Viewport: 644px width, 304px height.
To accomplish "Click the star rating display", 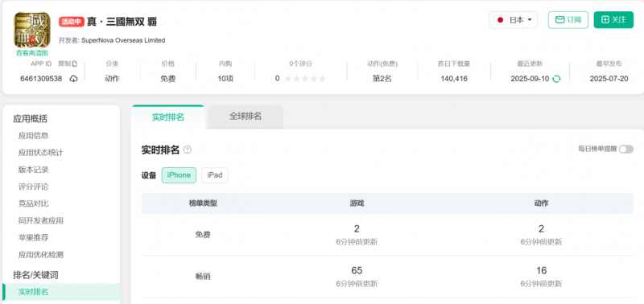I will (x=305, y=79).
